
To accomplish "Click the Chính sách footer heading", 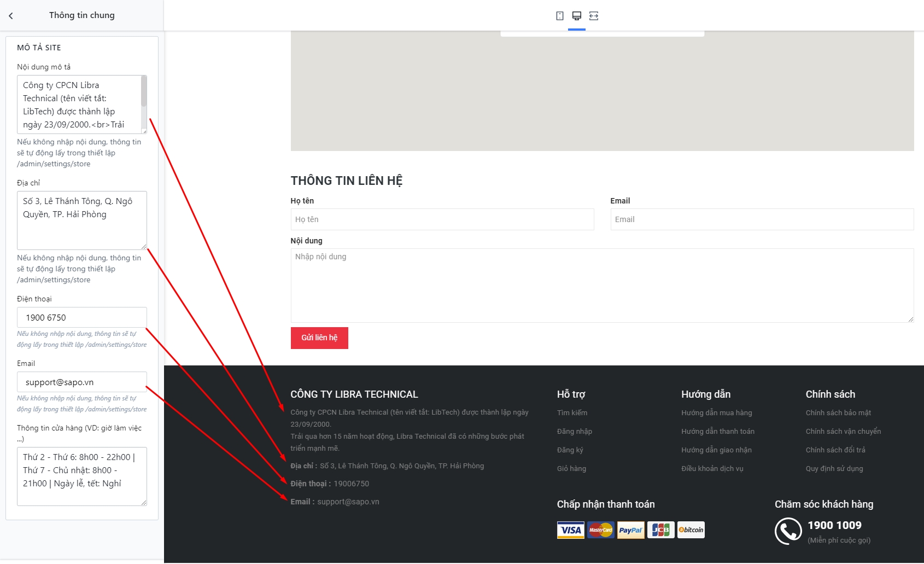I will pos(831,394).
